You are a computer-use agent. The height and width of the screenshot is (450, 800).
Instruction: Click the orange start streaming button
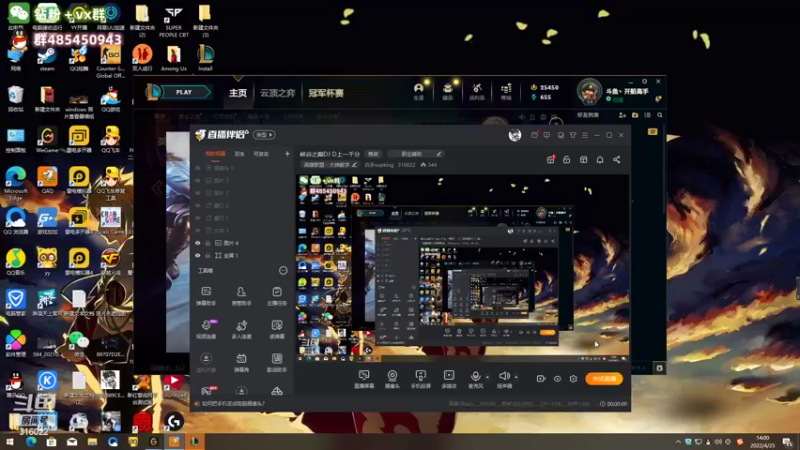604,379
